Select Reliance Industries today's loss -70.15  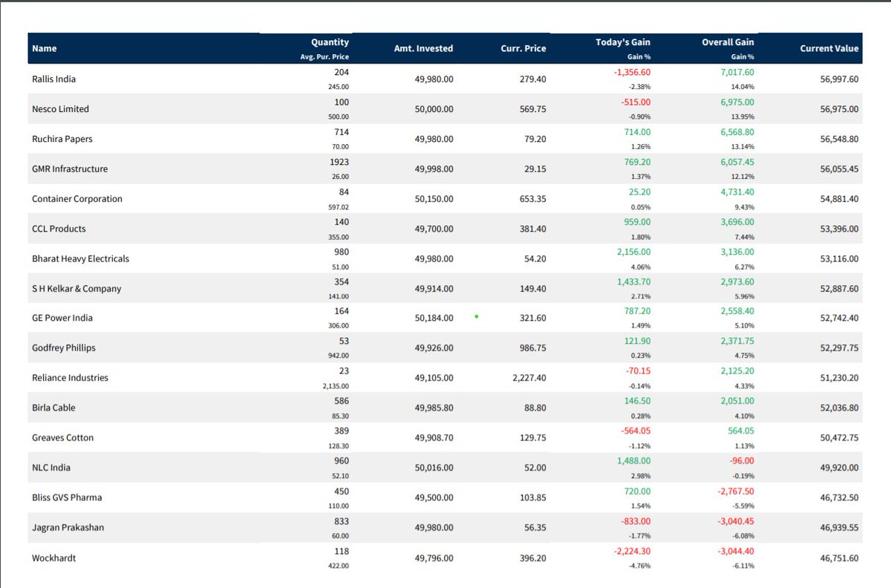click(637, 370)
